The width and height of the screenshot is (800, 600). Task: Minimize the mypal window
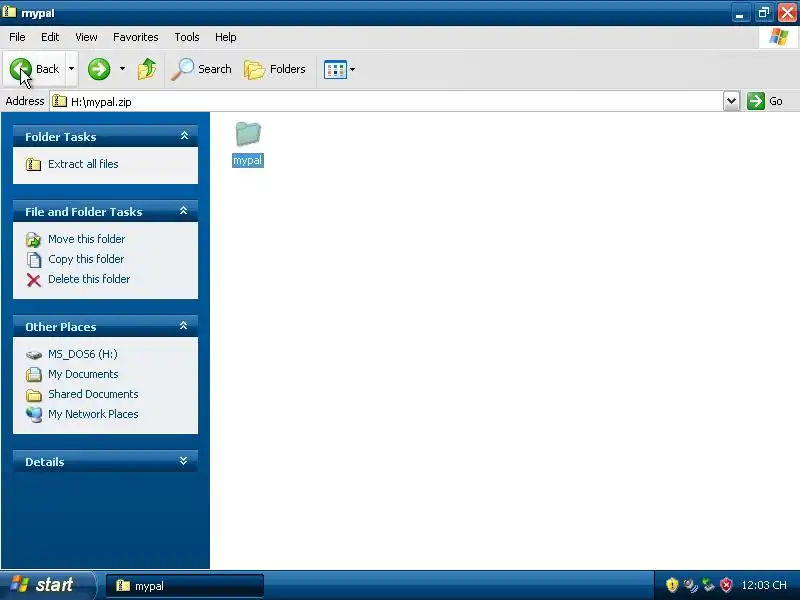pos(740,12)
